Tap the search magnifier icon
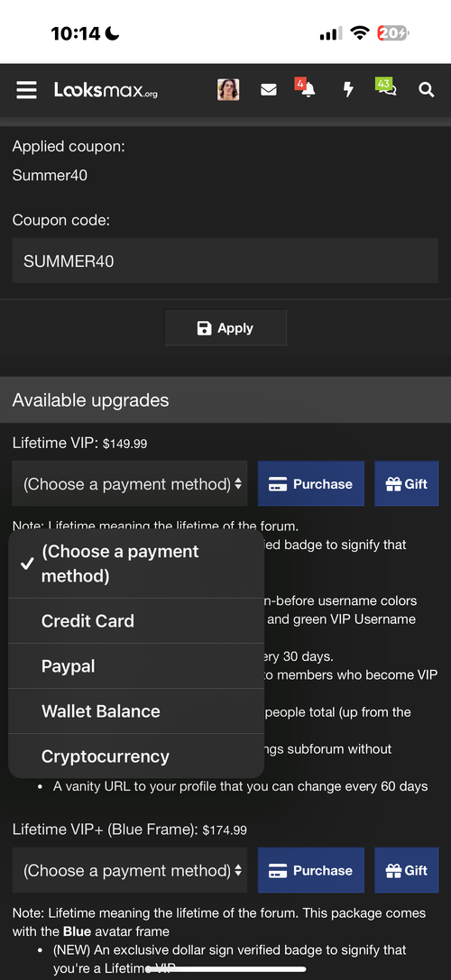 point(426,90)
